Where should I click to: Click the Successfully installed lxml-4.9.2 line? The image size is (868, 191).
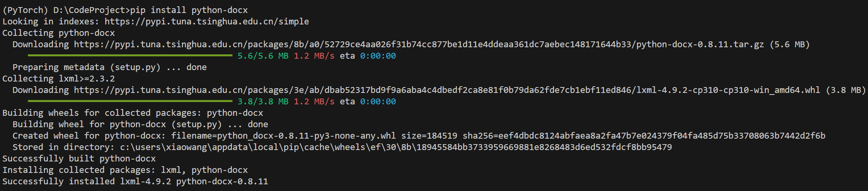135,181
